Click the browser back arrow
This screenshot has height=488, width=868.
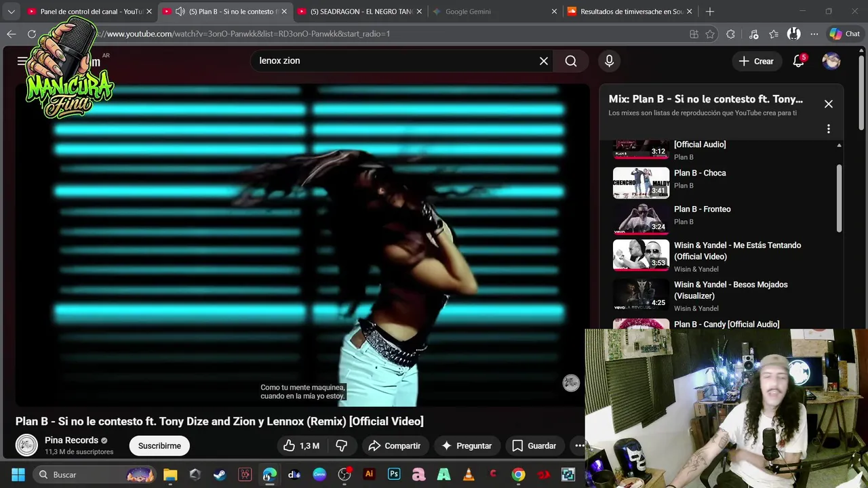tap(12, 34)
